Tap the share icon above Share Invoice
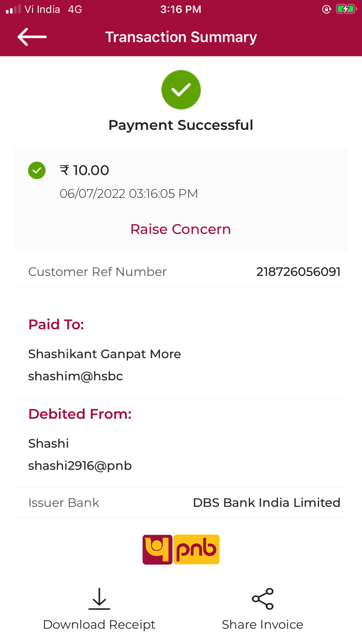This screenshot has height=644, width=362. click(262, 598)
